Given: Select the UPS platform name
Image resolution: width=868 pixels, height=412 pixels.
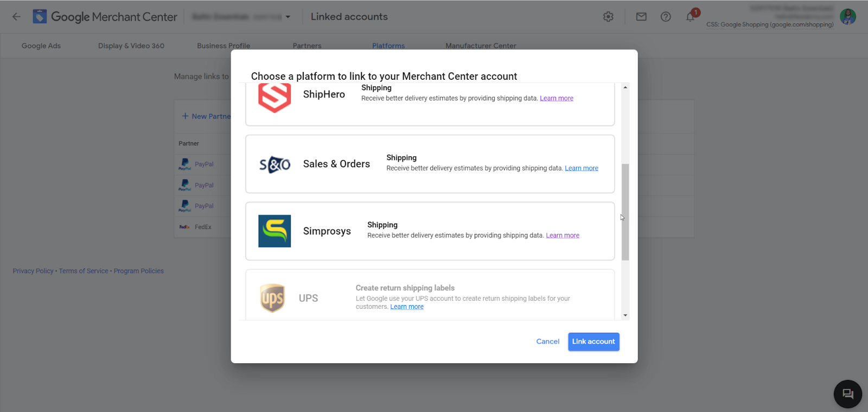Looking at the screenshot, I should (308, 298).
